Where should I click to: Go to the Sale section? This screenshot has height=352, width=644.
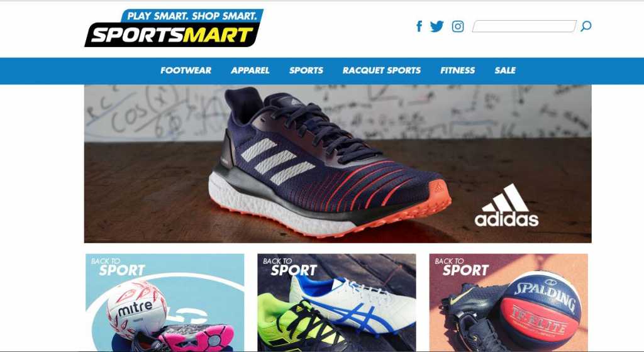click(505, 70)
